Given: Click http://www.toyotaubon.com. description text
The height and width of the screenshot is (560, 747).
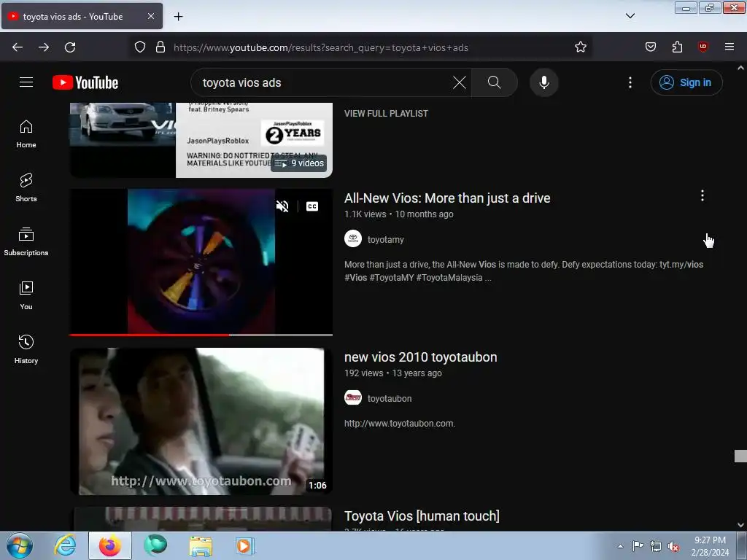Looking at the screenshot, I should coord(400,424).
